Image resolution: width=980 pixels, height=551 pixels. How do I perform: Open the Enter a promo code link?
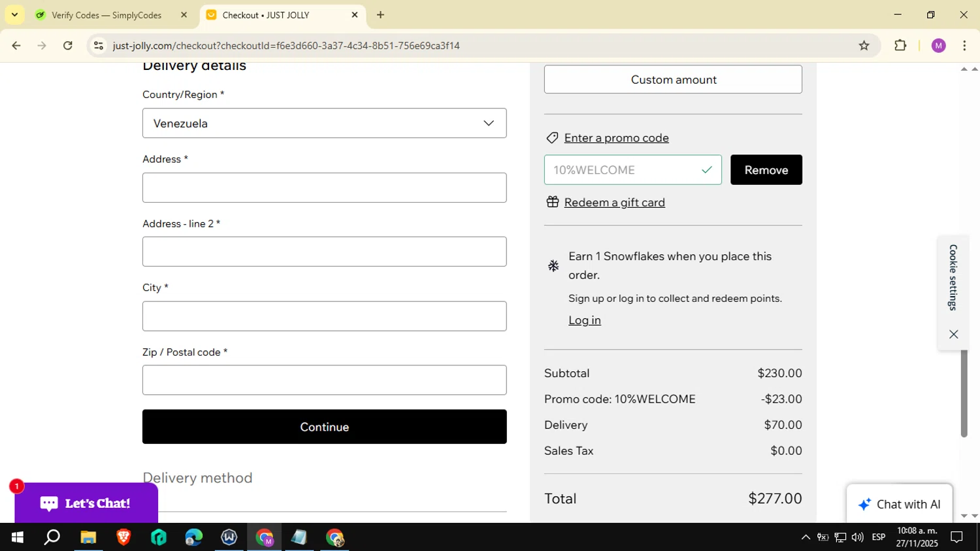click(x=616, y=138)
